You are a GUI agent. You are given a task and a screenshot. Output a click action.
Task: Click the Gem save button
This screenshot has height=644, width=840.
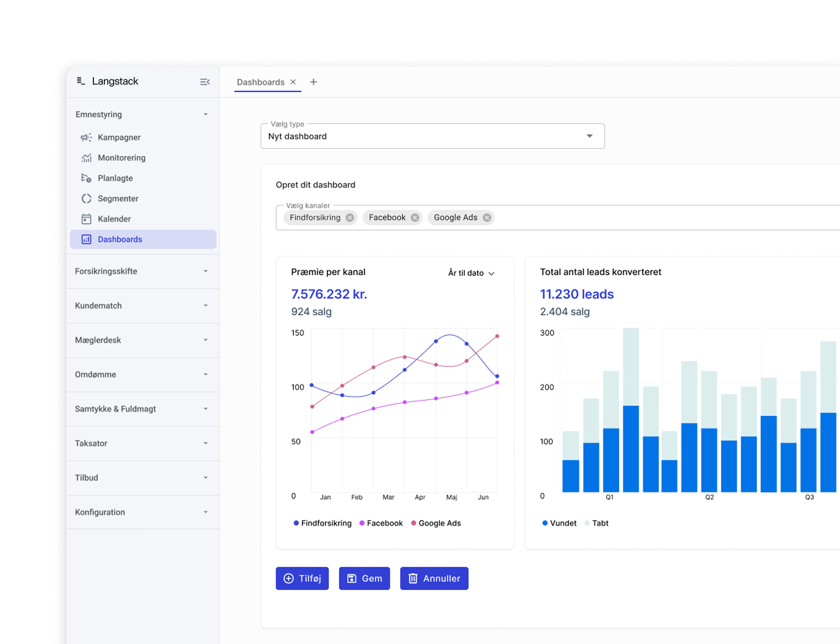coord(364,578)
